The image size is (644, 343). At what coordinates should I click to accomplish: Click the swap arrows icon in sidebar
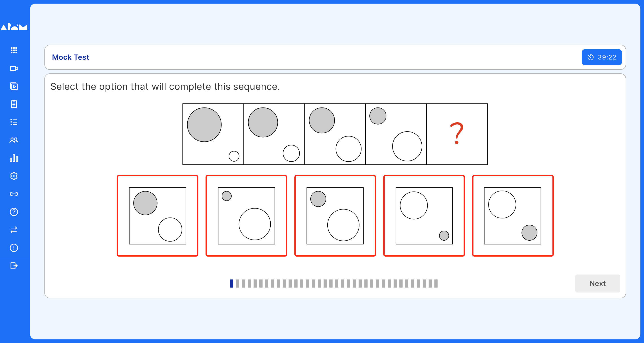click(14, 230)
